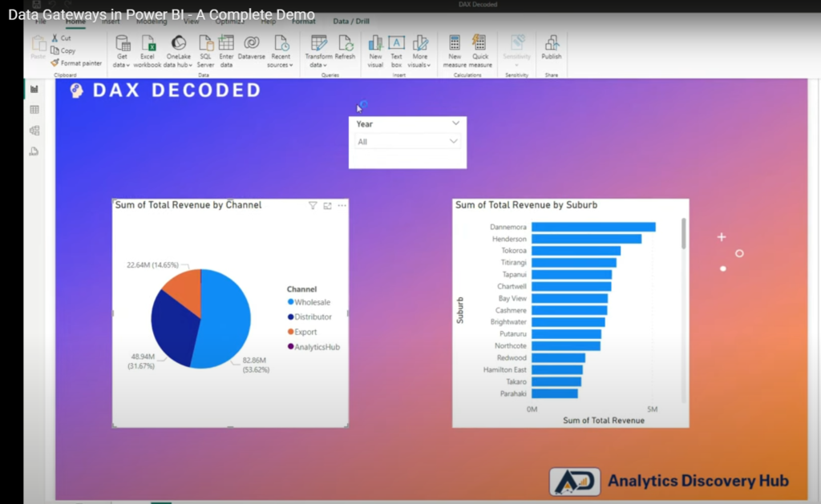The width and height of the screenshot is (821, 504).
Task: Insert a Text box
Action: pyautogui.click(x=396, y=51)
